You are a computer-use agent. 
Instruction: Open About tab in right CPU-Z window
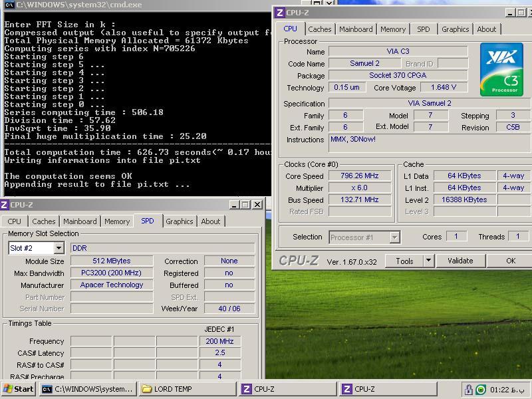tap(487, 29)
